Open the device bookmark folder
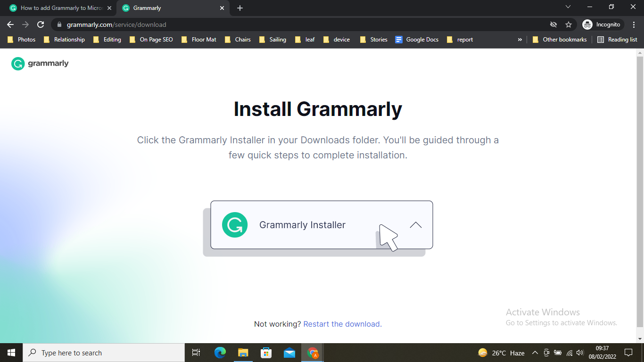The width and height of the screenshot is (644, 362). (337, 40)
